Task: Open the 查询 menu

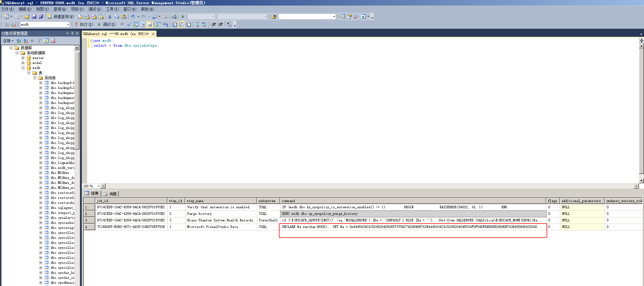Action: click(60, 9)
